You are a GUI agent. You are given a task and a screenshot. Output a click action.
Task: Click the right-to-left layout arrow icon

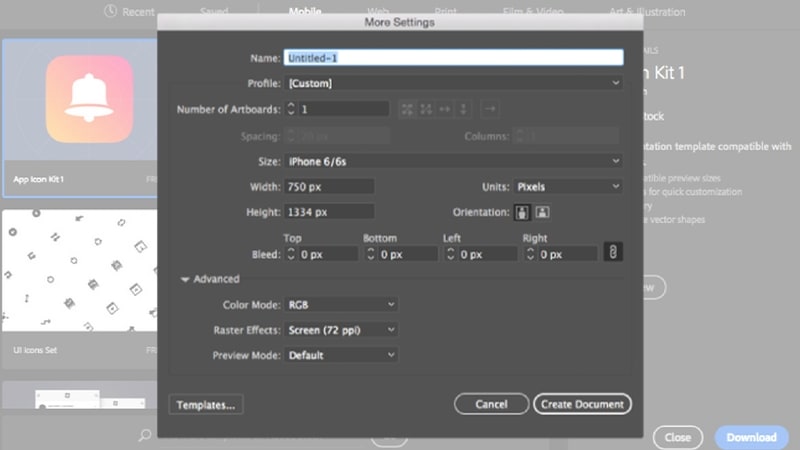pos(490,109)
